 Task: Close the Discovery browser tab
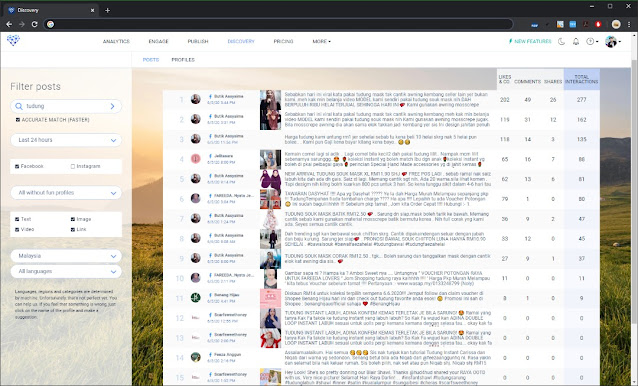(x=92, y=10)
